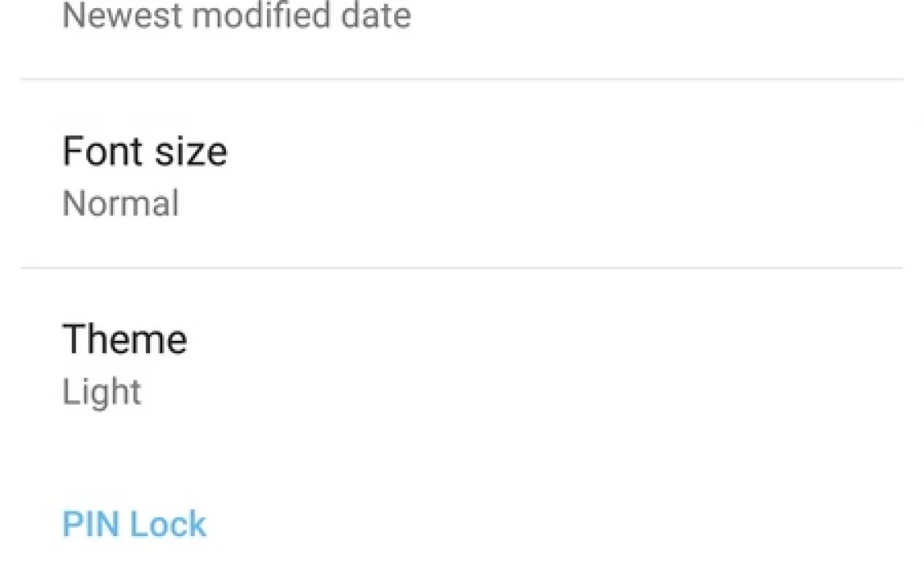The image size is (924, 577).
Task: Click the "Font size" title text
Action: tap(144, 151)
